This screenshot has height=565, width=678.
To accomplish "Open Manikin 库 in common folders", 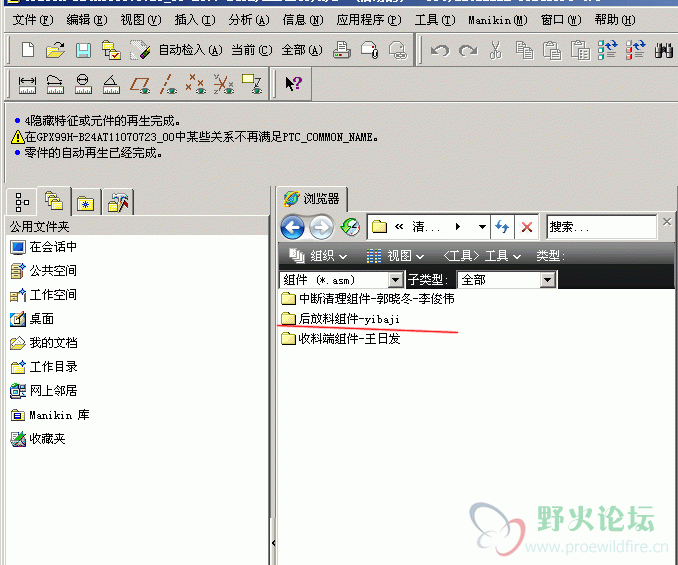I will (x=50, y=415).
